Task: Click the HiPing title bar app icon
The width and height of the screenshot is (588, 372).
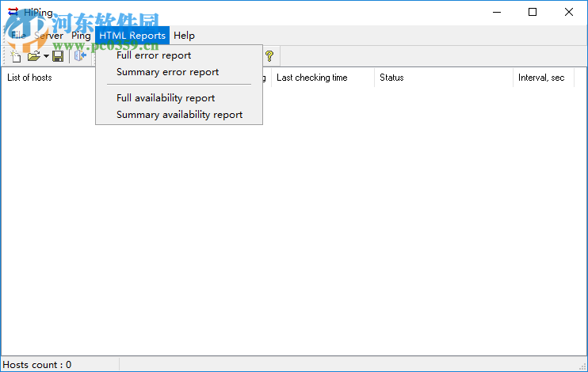Action: (x=13, y=12)
